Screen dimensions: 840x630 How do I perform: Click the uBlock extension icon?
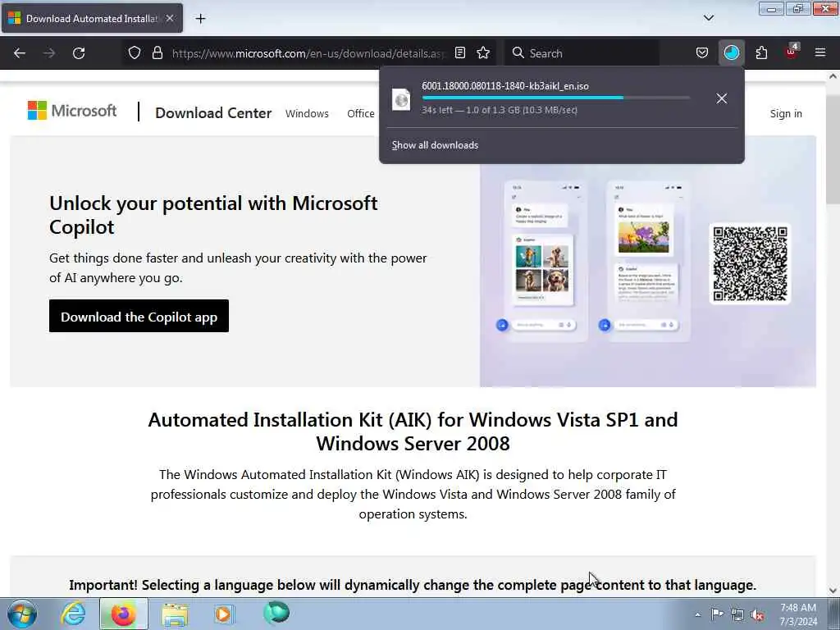pyautogui.click(x=792, y=52)
